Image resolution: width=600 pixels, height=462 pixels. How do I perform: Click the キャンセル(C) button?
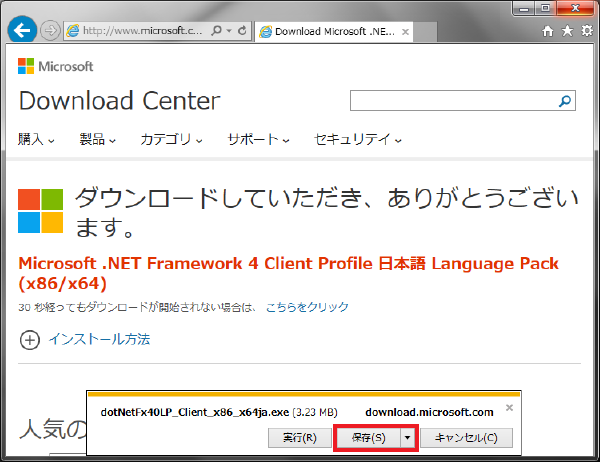click(x=466, y=438)
